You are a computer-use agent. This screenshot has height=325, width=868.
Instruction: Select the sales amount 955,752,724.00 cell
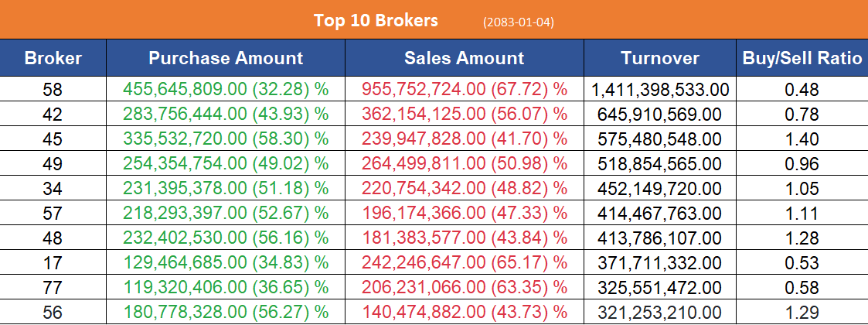[465, 89]
